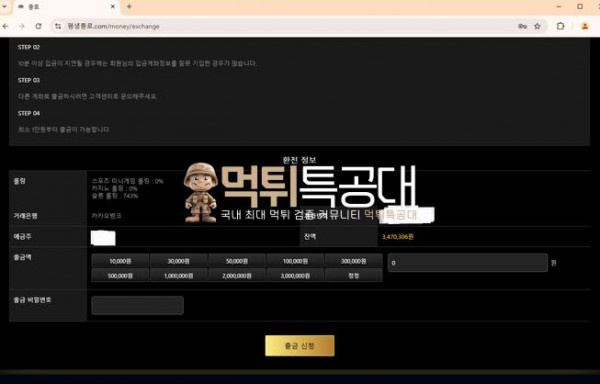Click the STEP 03 heading
Viewport: 600px width, 384px height.
[x=29, y=80]
